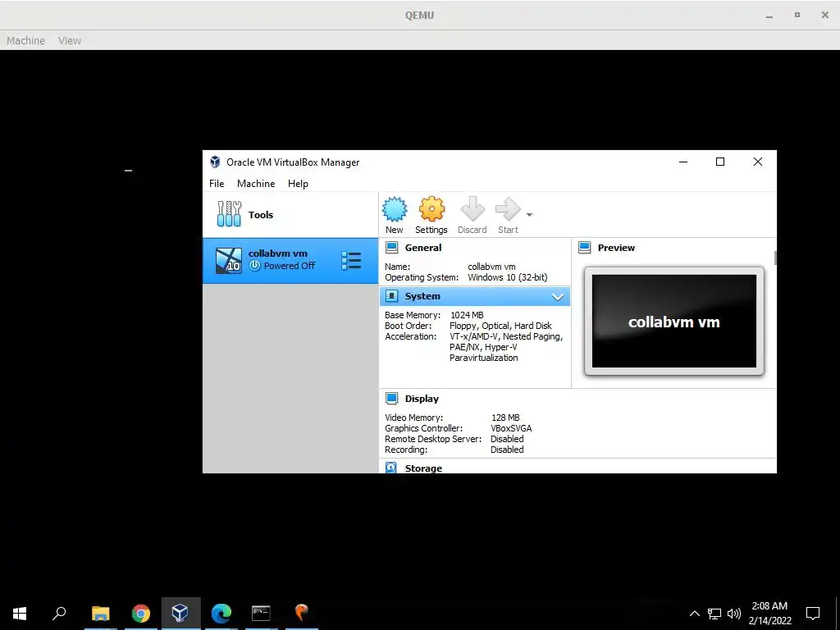840x630 pixels.
Task: Open the Windows Start menu
Action: pos(20,614)
